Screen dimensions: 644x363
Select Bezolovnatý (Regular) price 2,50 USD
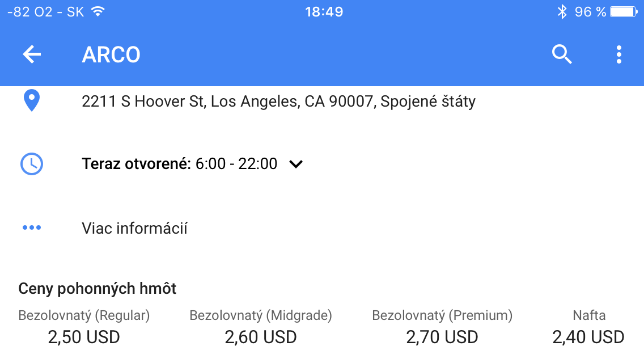(x=84, y=337)
